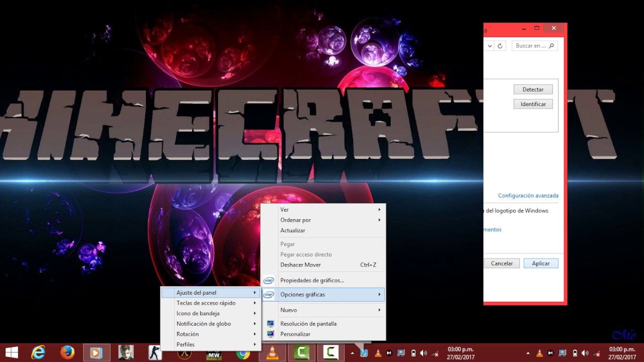Open the Half-Life lambda taskbar icon
Image resolution: width=644 pixels, height=362 pixels.
tap(184, 353)
